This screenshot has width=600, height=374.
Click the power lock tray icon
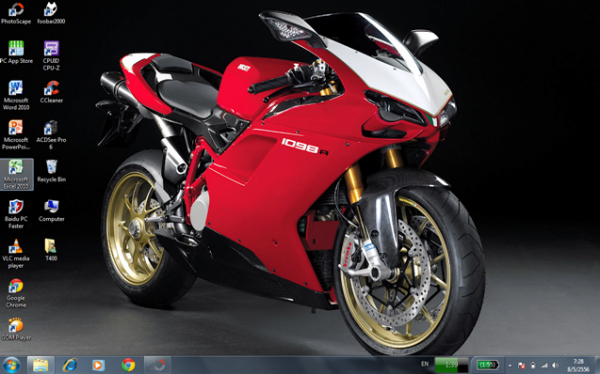click(x=533, y=366)
